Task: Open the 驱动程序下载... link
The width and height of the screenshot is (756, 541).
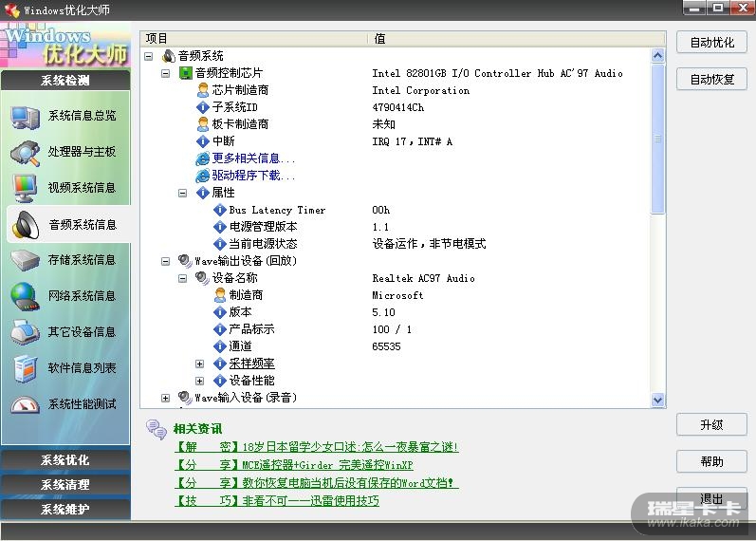Action: point(253,176)
